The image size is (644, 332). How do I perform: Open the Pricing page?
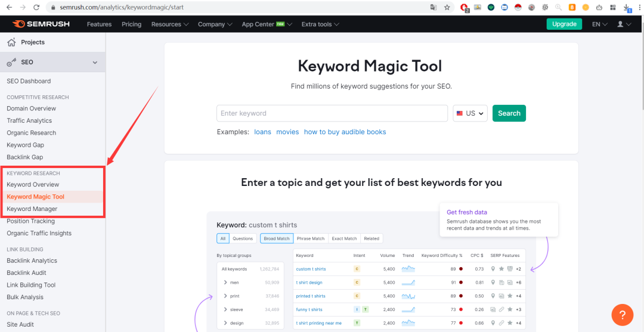pyautogui.click(x=131, y=24)
